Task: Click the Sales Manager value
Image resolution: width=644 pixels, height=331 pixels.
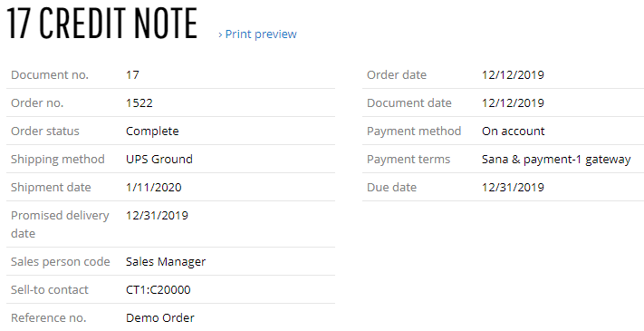Action: [x=166, y=262]
